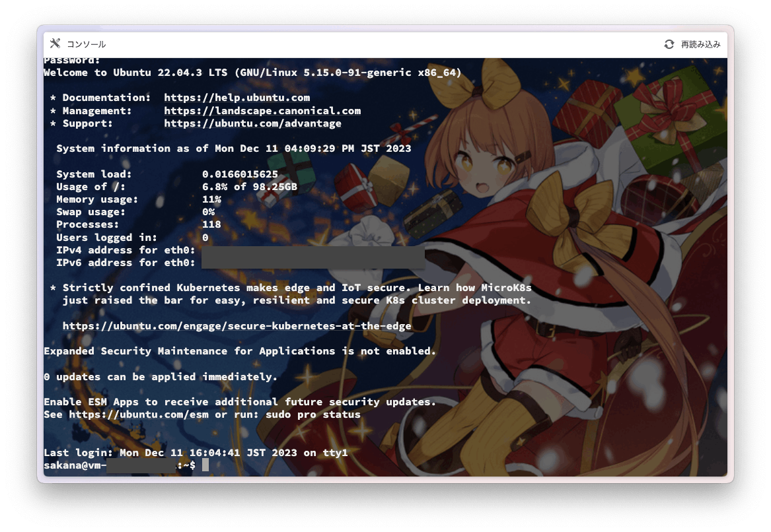Click the Memory usage value 11%
This screenshot has width=771, height=532.
tap(211, 199)
